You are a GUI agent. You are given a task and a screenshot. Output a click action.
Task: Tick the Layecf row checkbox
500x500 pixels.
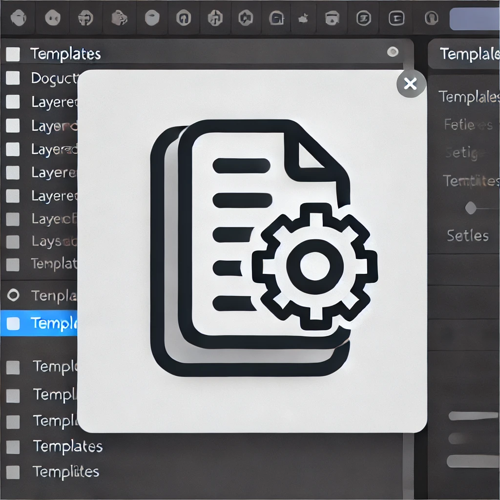coord(13,219)
